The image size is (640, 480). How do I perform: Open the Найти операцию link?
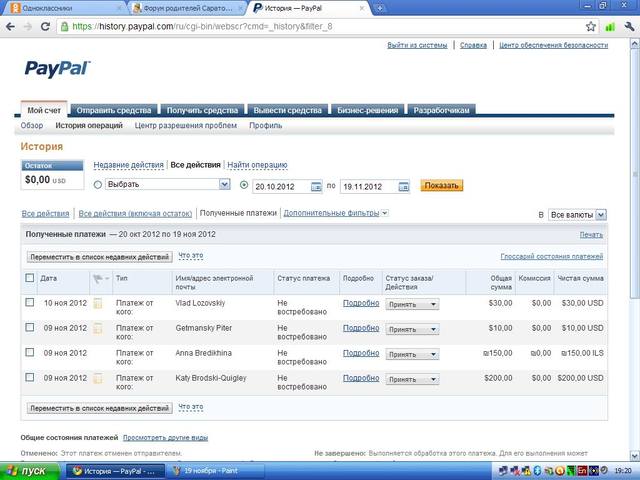pyautogui.click(x=257, y=165)
